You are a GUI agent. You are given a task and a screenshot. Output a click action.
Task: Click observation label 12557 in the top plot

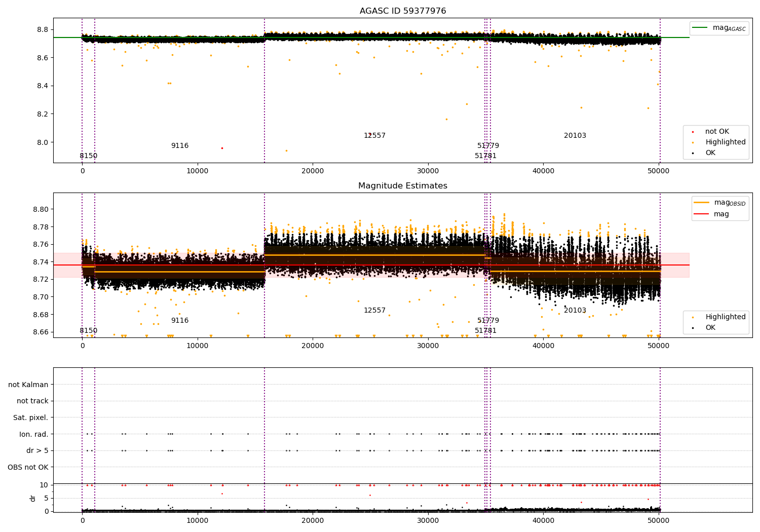(374, 136)
